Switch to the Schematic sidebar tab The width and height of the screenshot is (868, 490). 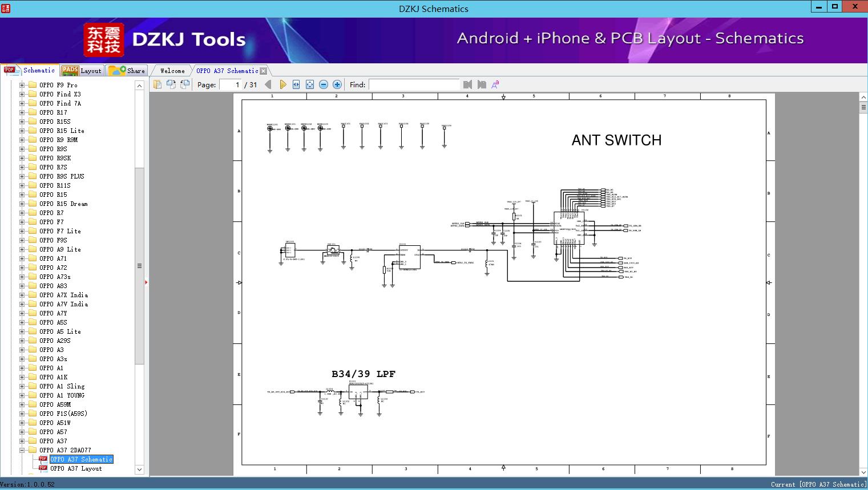click(30, 70)
